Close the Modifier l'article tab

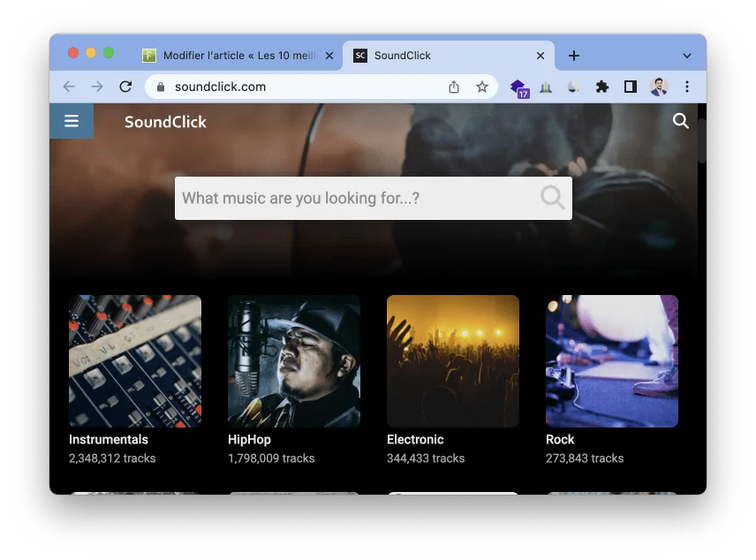click(329, 56)
